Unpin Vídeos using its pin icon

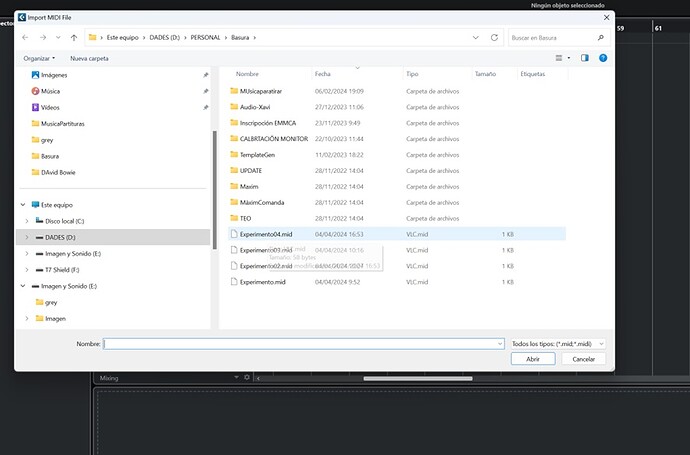(206, 107)
